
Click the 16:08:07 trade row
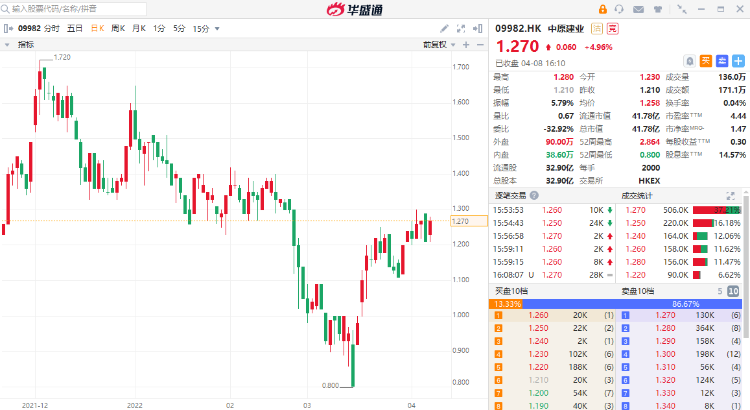point(552,275)
